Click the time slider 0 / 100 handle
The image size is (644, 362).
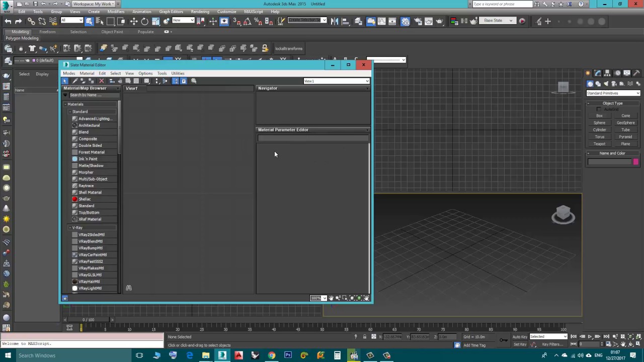(x=89, y=320)
